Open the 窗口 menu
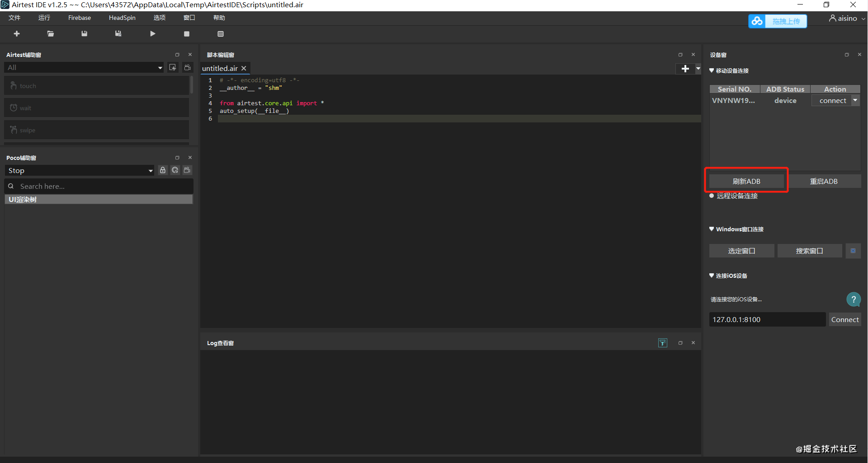Viewport: 868px width, 463px height. [189, 18]
